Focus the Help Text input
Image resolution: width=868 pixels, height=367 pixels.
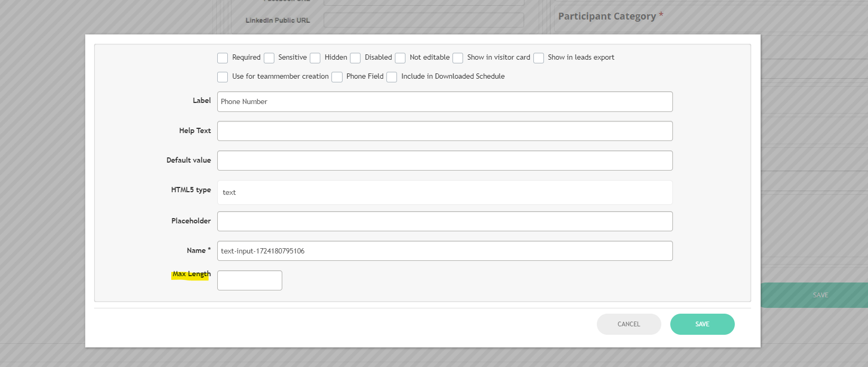pyautogui.click(x=445, y=131)
